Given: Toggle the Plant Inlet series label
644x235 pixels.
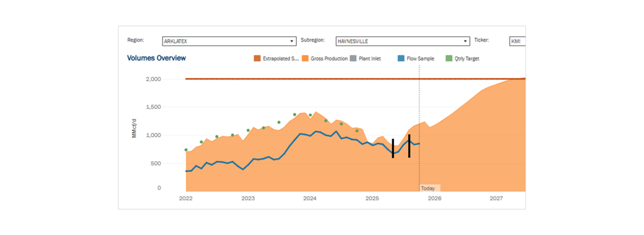Looking at the screenshot, I should click(x=370, y=58).
